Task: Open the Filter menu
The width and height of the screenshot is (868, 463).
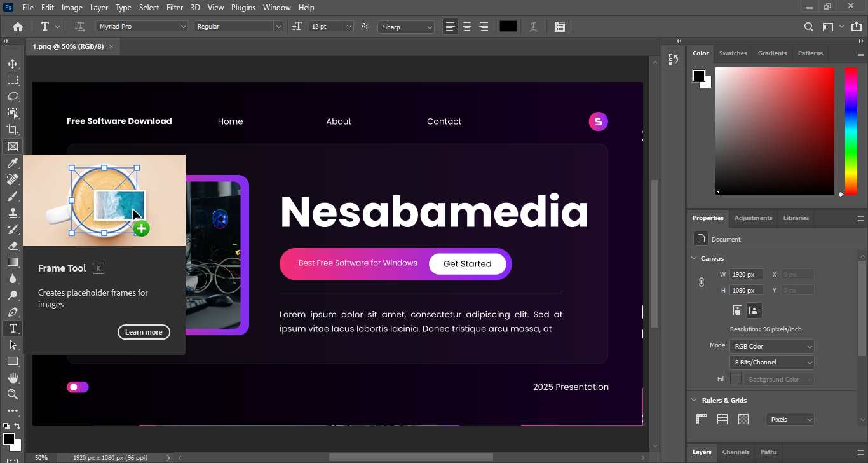Action: tap(175, 8)
